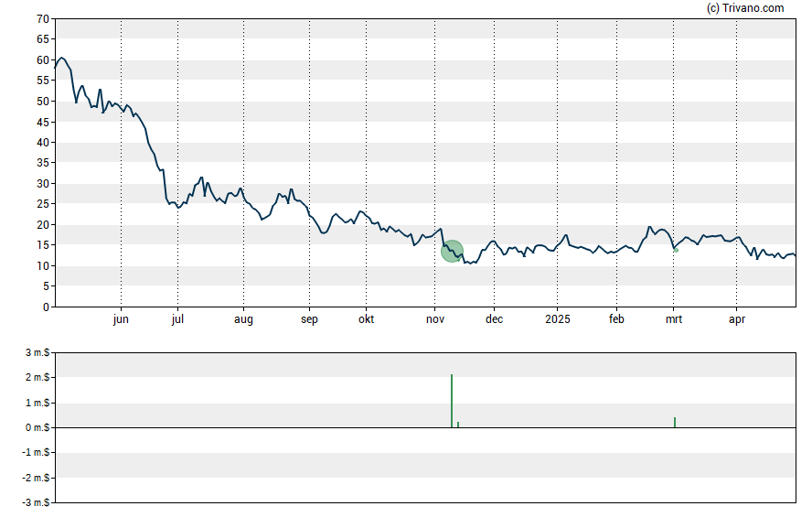
Task: Click the '50' y-axis label
Action: (x=43, y=102)
